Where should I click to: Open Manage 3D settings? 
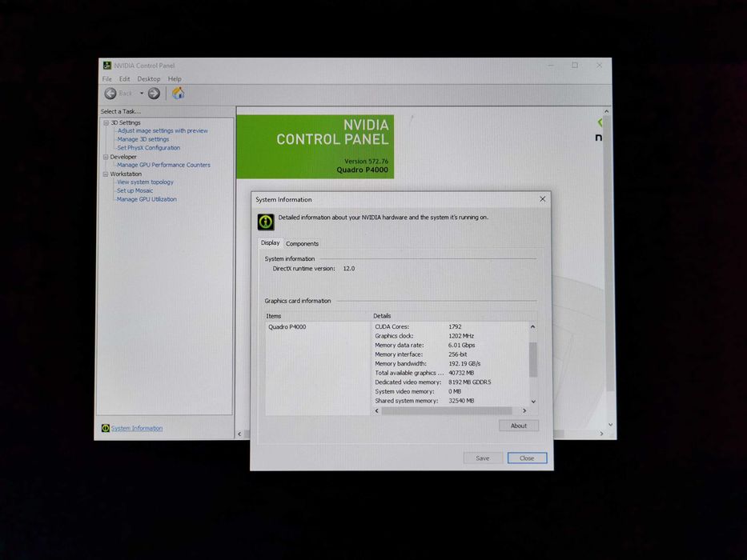[143, 139]
